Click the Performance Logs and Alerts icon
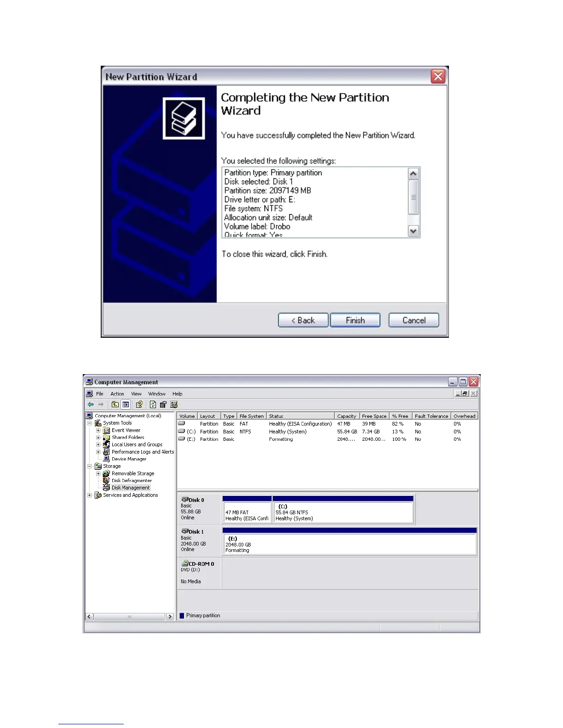563x728 pixels. (x=106, y=452)
